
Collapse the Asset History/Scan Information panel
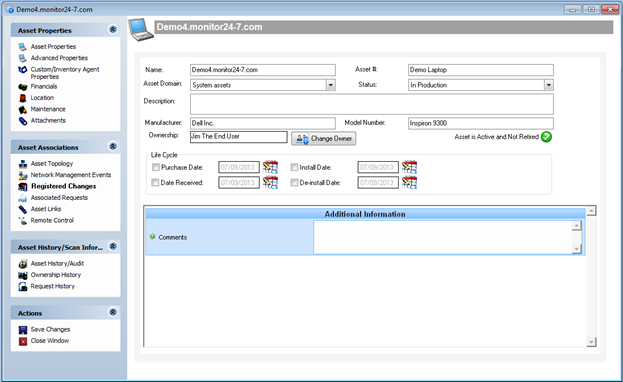click(113, 246)
